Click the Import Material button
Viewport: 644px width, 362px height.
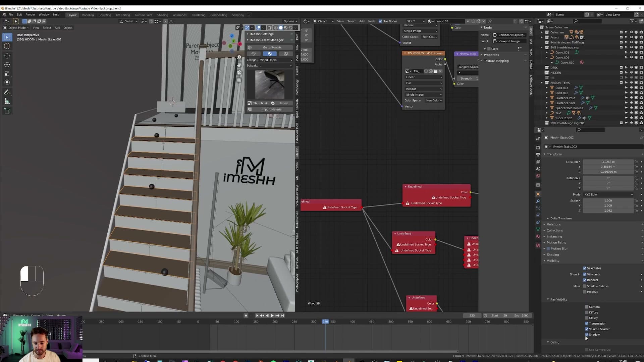pos(270,109)
